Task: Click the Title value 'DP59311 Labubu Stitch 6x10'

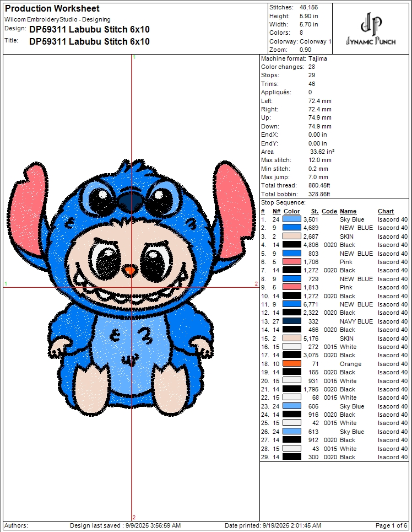Action: coord(90,41)
